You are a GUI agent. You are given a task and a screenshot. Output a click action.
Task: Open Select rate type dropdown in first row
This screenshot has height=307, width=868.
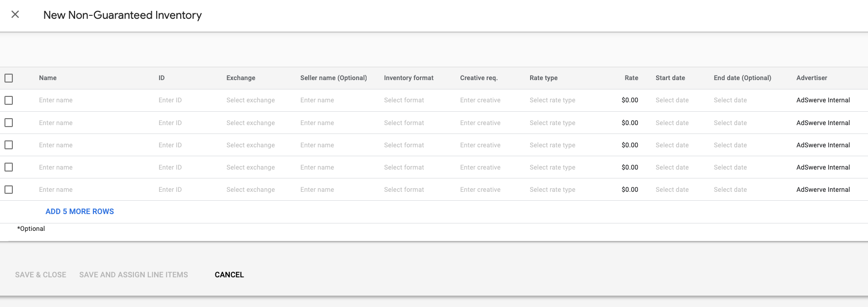552,100
